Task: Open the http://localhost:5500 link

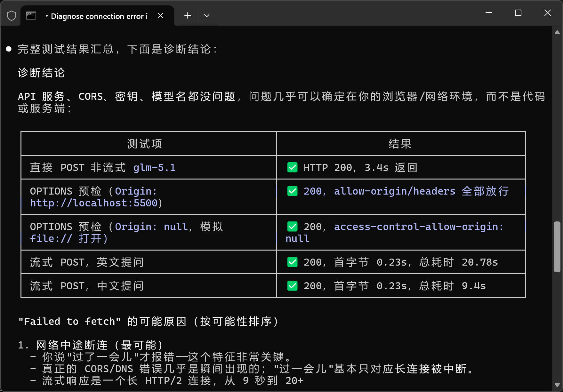Action: [94, 203]
